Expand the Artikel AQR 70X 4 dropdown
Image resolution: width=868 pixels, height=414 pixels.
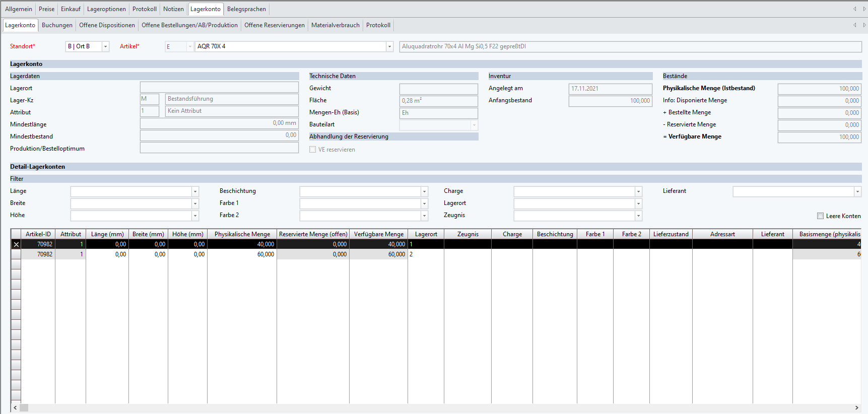389,47
